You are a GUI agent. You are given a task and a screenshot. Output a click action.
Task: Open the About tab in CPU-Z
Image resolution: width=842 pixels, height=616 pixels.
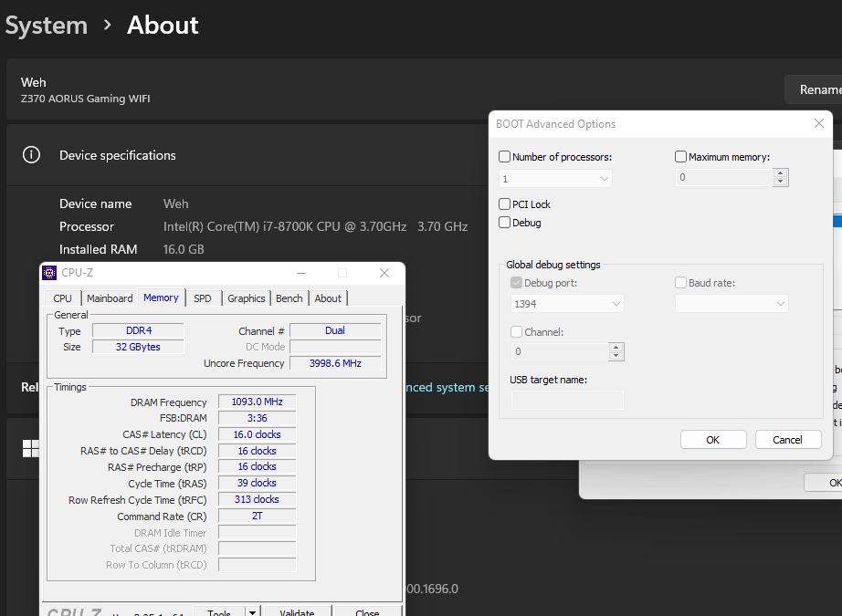click(328, 298)
